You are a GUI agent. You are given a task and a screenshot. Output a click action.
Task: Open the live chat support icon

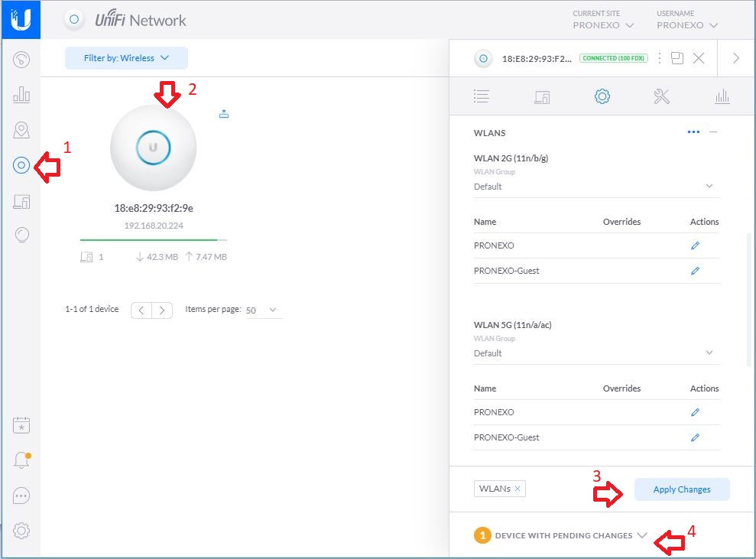pyautogui.click(x=21, y=496)
